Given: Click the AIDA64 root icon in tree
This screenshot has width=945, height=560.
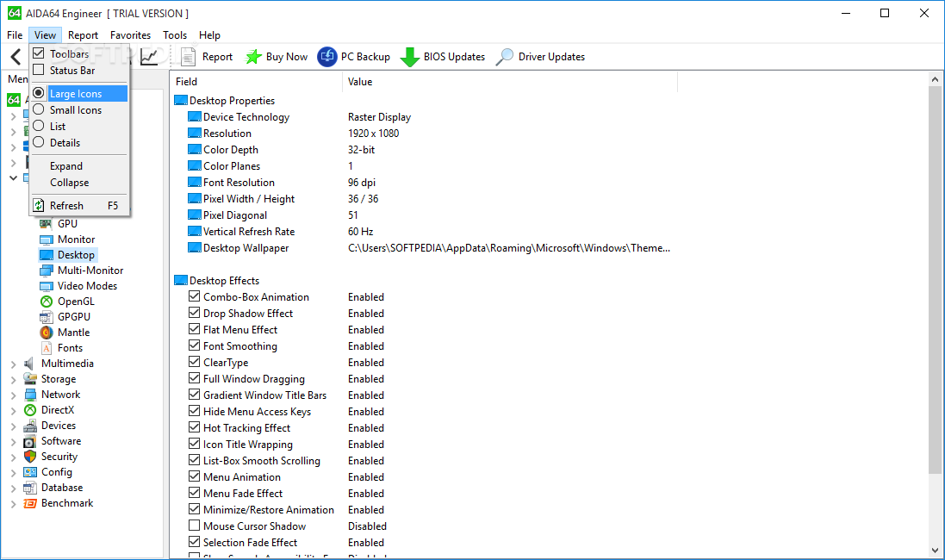Looking at the screenshot, I should tap(14, 99).
